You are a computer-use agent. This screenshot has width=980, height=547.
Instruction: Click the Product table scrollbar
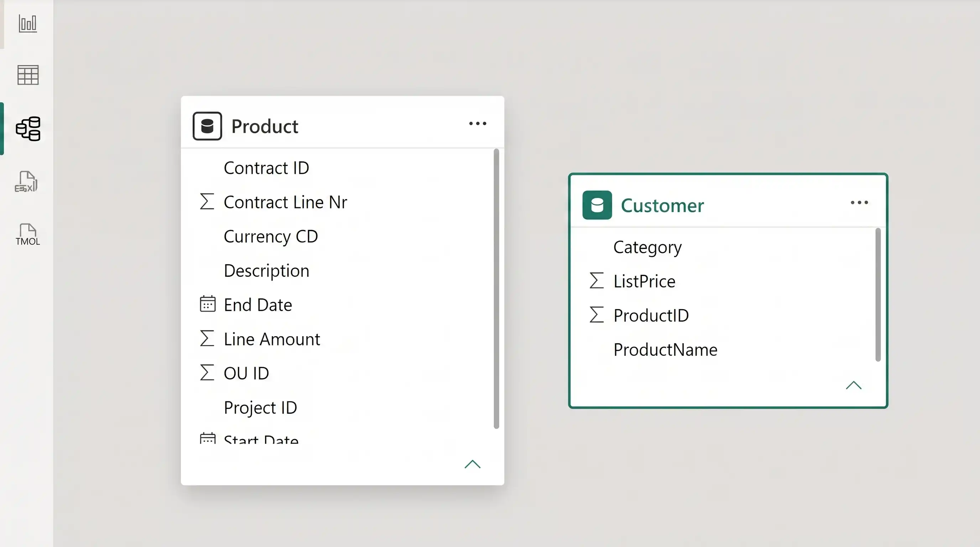tap(496, 289)
